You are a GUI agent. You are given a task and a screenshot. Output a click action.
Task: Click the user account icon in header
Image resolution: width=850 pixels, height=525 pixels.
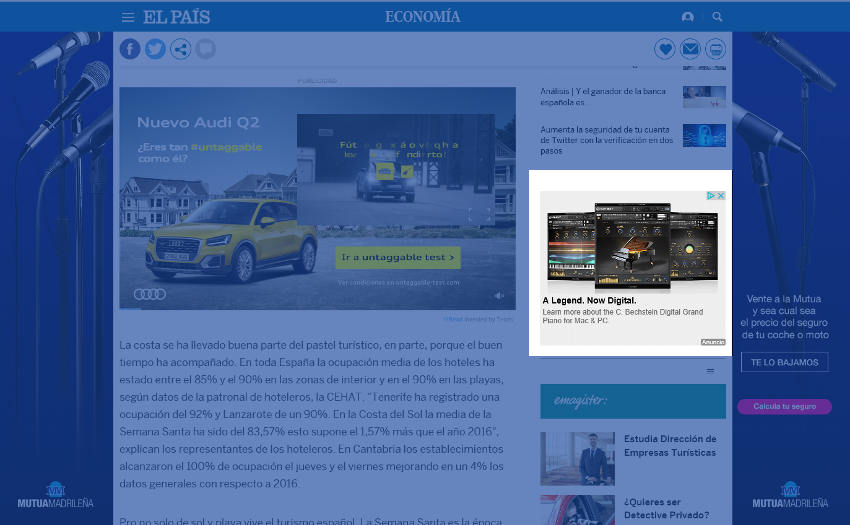click(687, 17)
